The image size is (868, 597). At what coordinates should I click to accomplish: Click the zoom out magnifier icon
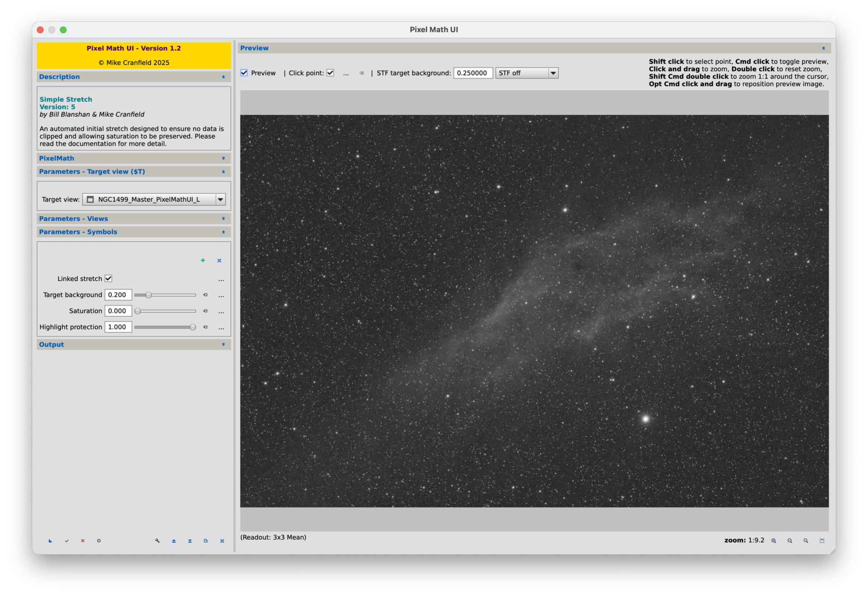click(790, 541)
